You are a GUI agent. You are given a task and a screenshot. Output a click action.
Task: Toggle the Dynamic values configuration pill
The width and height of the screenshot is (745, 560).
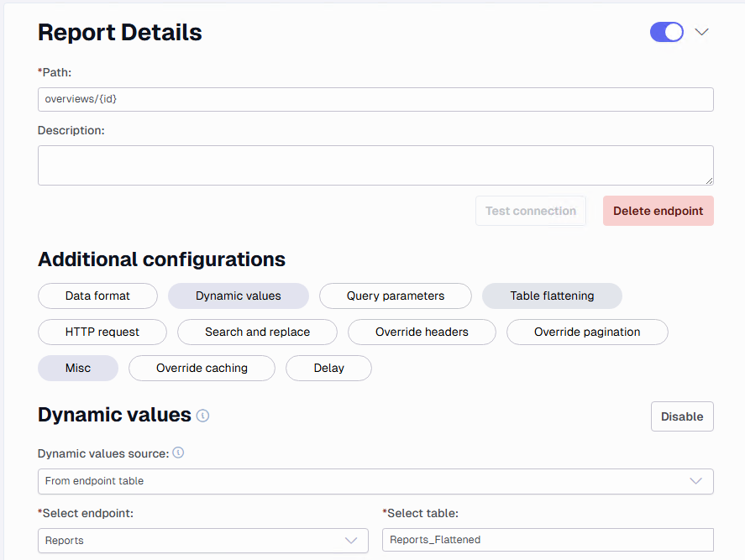coord(238,296)
